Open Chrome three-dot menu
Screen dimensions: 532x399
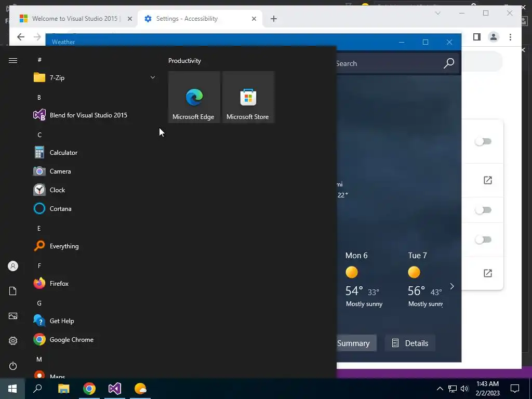pyautogui.click(x=510, y=37)
